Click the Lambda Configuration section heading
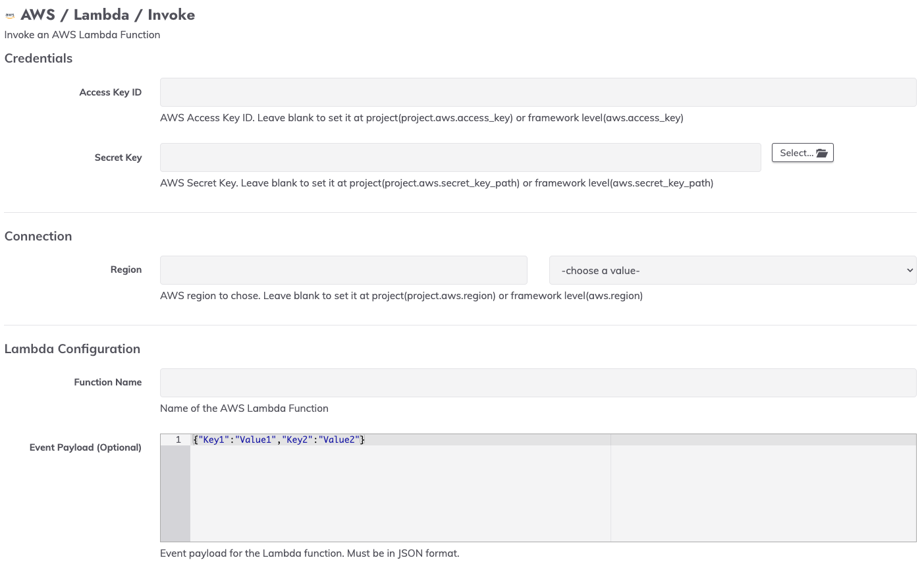 (x=72, y=349)
